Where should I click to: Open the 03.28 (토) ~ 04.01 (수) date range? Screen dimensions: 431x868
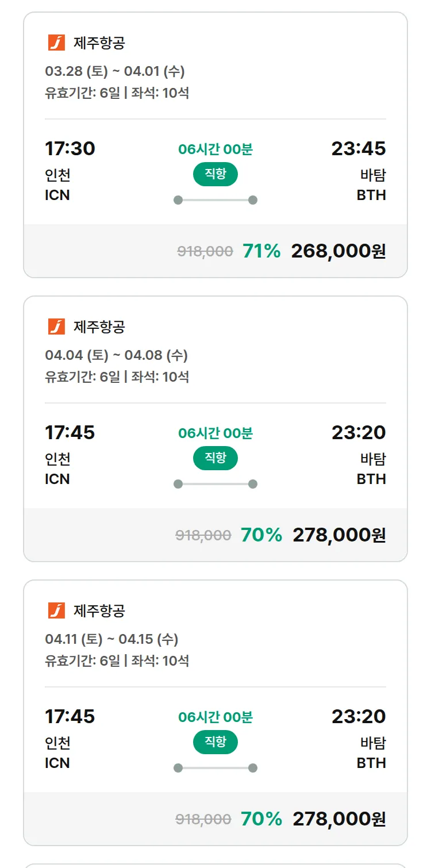click(x=115, y=72)
